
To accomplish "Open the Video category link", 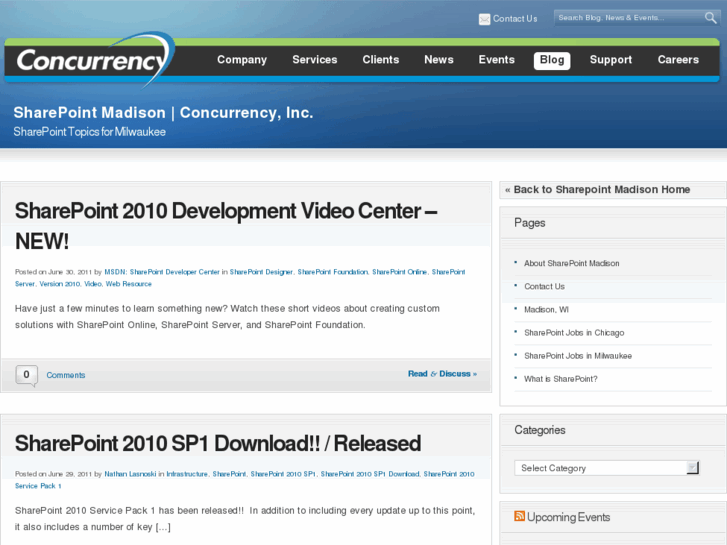I will click(93, 284).
